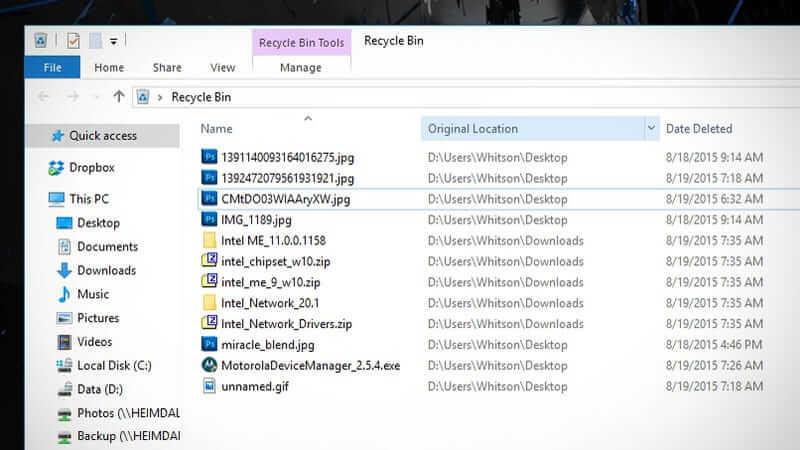
Task: Select file intel_me_9_w10.zip
Action: [x=270, y=282]
